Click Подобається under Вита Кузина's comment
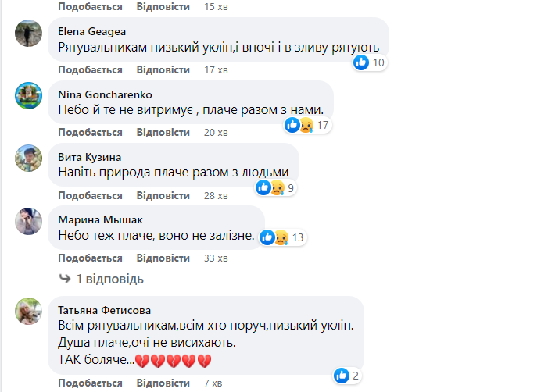The image size is (548, 392). coord(90,195)
